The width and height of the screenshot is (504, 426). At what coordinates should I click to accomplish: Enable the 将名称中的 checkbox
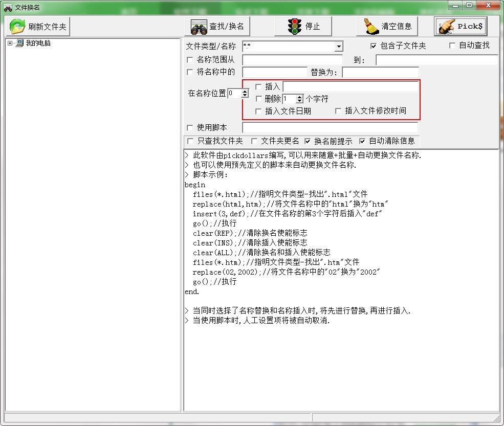coord(190,72)
